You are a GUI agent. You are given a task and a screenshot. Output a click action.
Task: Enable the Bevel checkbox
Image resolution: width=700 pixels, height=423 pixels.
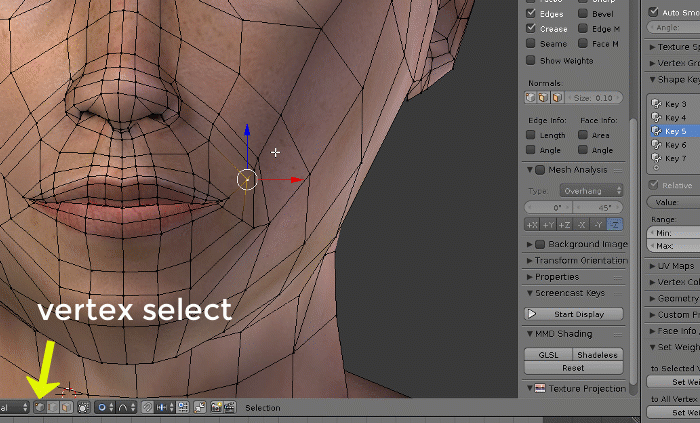coord(583,13)
